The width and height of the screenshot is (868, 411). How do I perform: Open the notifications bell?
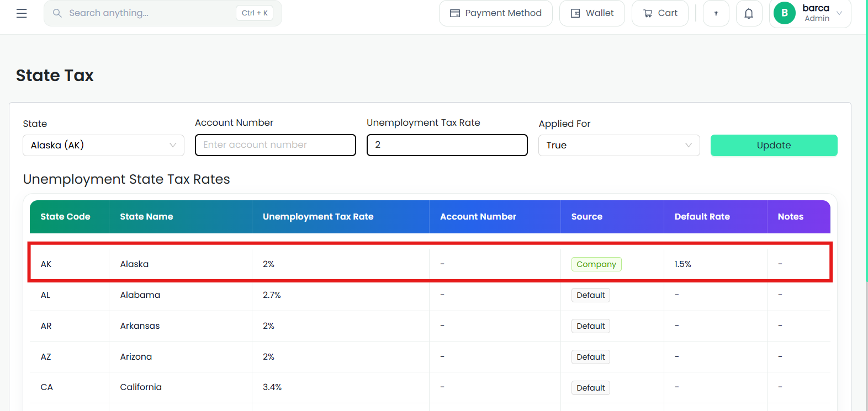pyautogui.click(x=749, y=13)
